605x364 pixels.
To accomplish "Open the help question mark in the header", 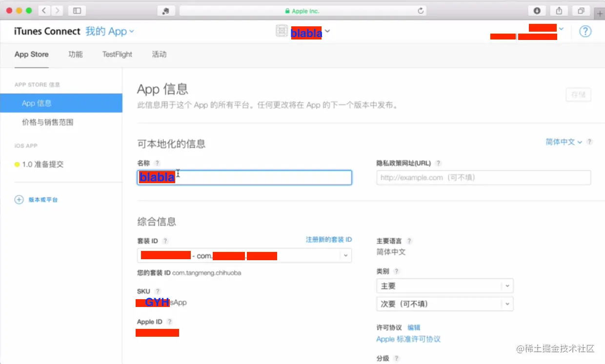I will [x=585, y=32].
